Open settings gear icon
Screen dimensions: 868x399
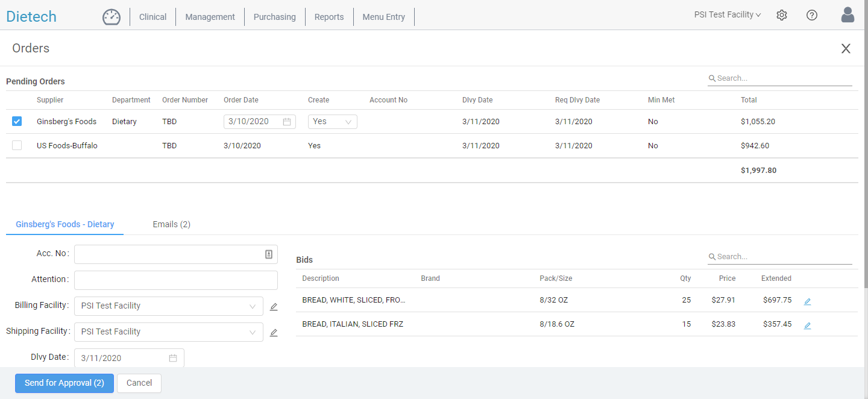782,15
